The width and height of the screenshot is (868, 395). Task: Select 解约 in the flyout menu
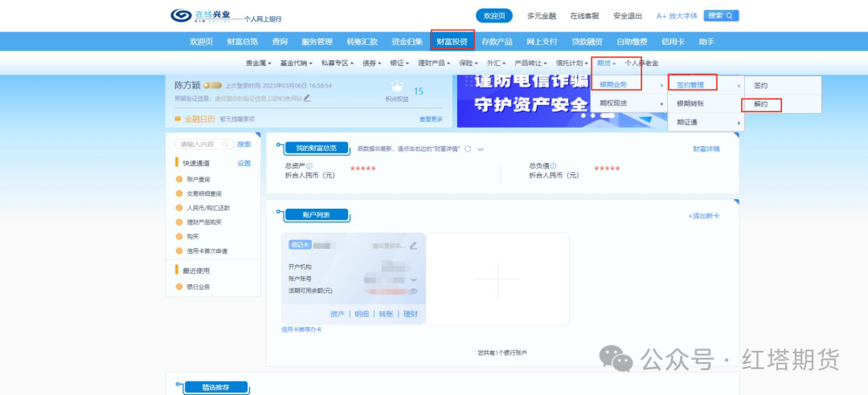[x=782, y=104]
